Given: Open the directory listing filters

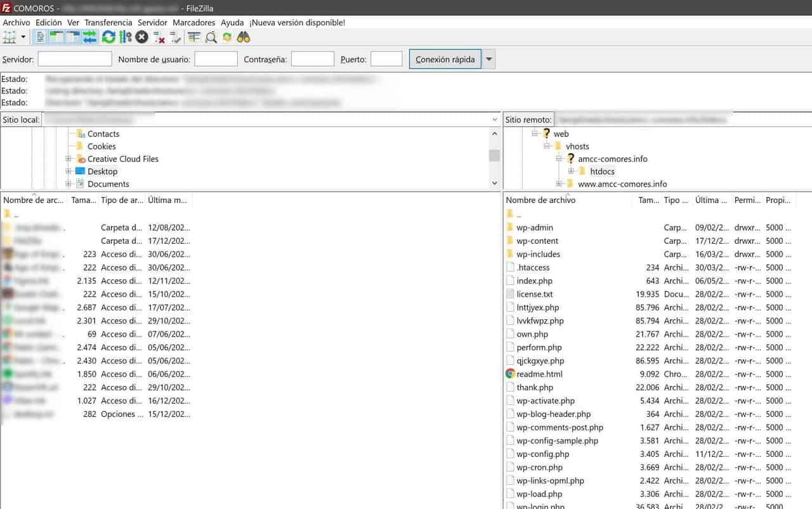Looking at the screenshot, I should click(x=193, y=37).
